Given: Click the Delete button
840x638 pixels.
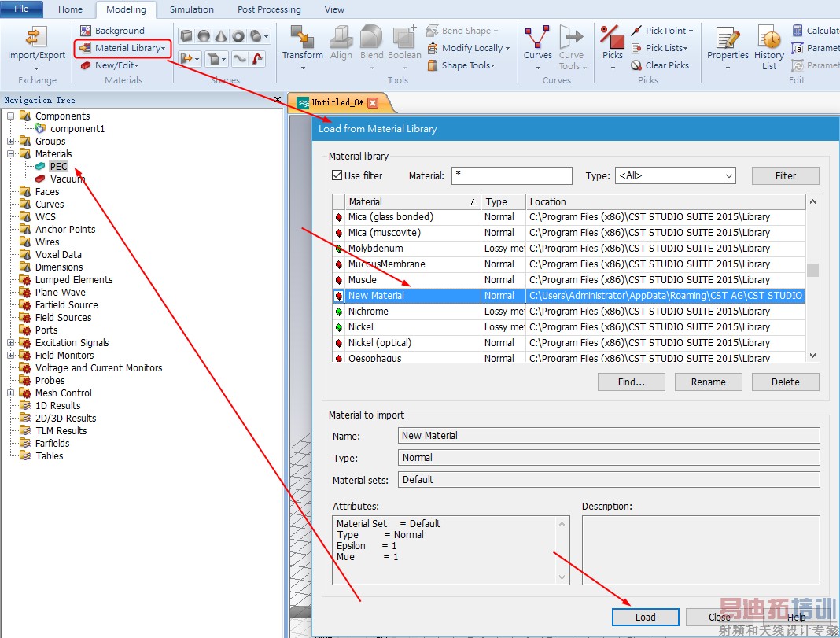Looking at the screenshot, I should pyautogui.click(x=786, y=382).
